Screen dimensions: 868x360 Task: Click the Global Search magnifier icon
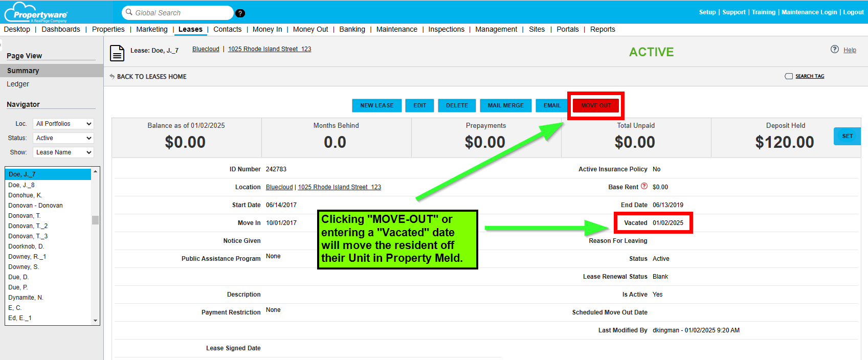pyautogui.click(x=129, y=12)
